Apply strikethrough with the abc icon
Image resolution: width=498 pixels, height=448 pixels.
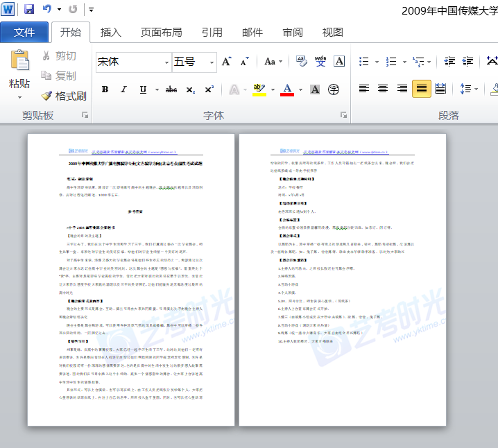click(171, 89)
